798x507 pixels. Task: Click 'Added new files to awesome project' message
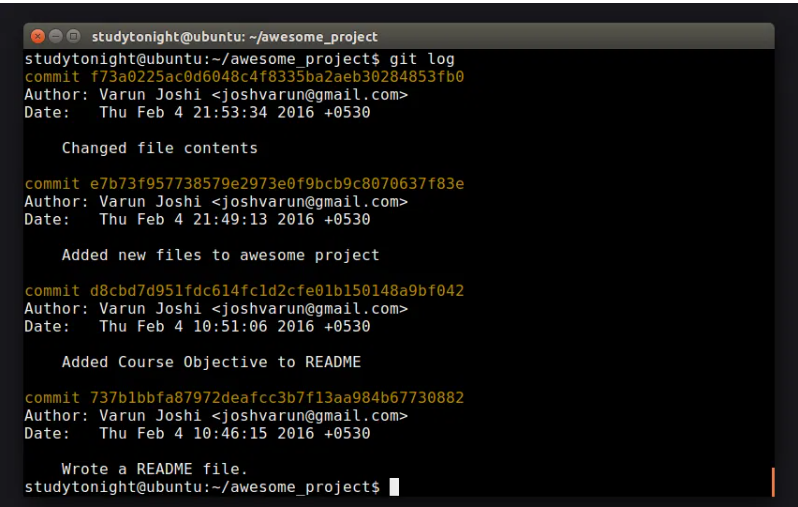(x=220, y=255)
